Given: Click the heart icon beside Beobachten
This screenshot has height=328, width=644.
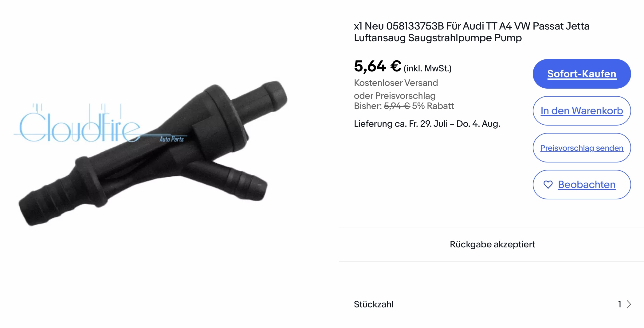Looking at the screenshot, I should [x=548, y=185].
